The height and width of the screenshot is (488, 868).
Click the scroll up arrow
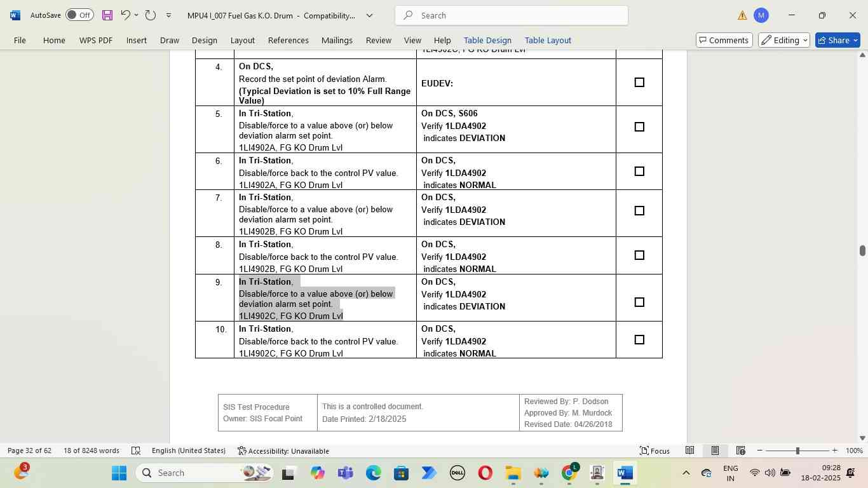coord(862,55)
